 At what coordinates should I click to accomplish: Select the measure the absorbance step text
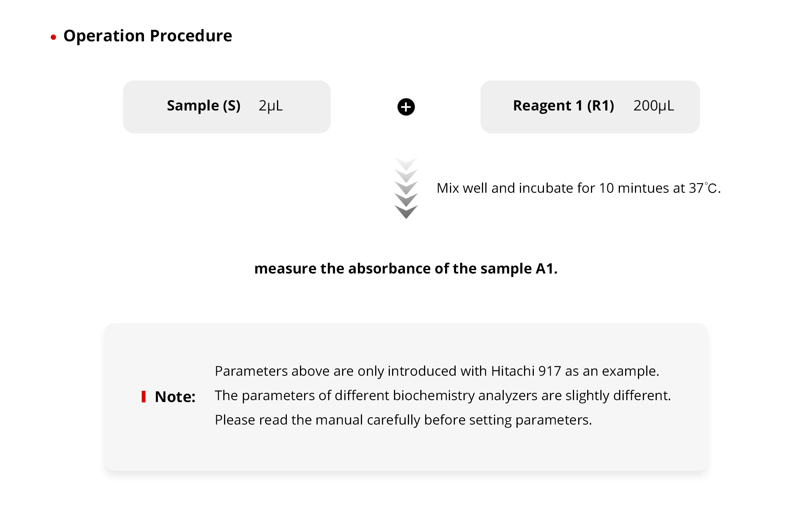(x=406, y=269)
